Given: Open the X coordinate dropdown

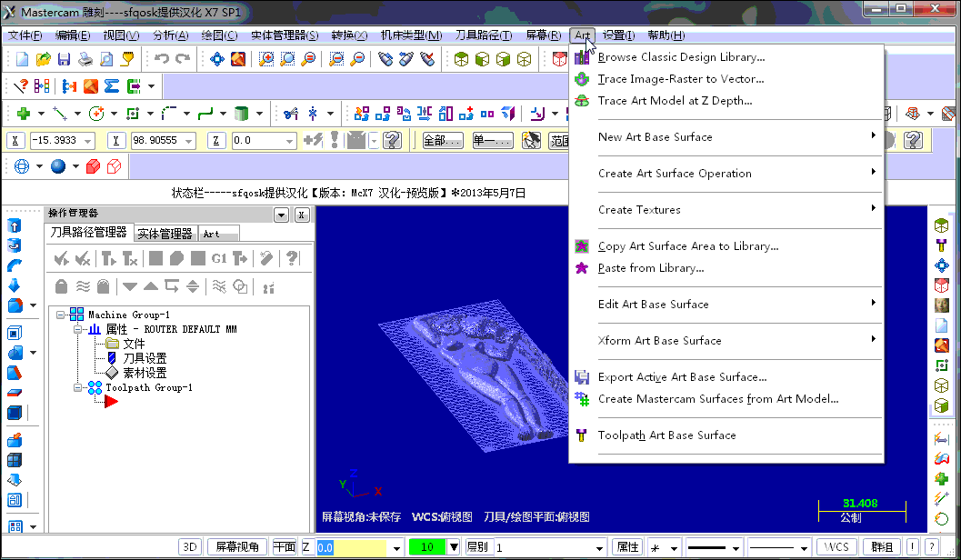Looking at the screenshot, I should [x=88, y=141].
